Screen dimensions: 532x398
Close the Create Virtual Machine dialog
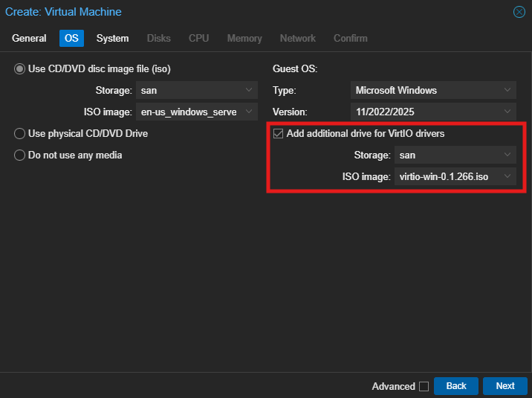point(519,12)
